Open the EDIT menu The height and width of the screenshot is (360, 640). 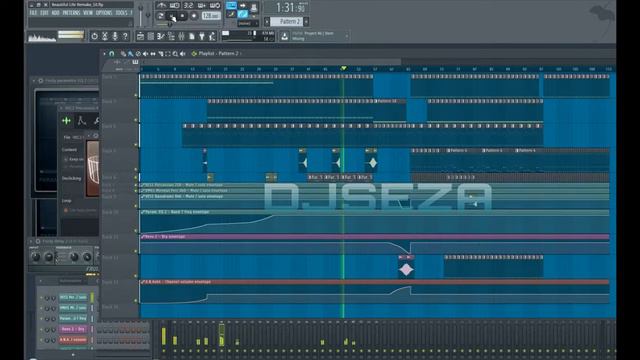point(44,13)
